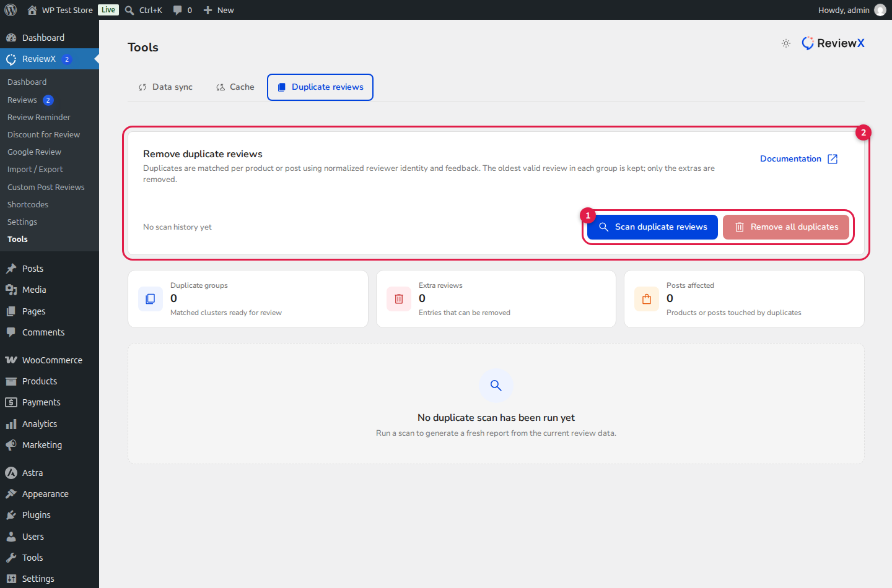The height and width of the screenshot is (588, 892).
Task: Click the Appearance paintbrush icon
Action: point(11,494)
